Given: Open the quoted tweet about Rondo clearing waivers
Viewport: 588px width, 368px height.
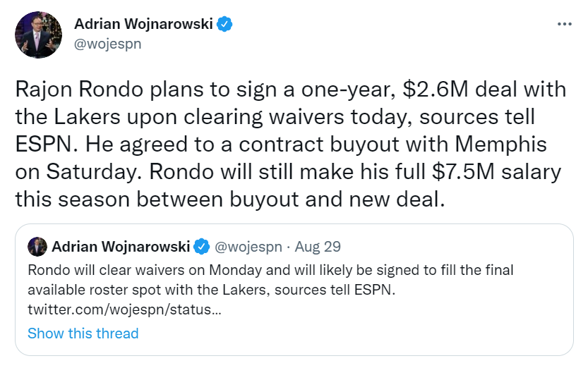Looking at the screenshot, I should [294, 290].
